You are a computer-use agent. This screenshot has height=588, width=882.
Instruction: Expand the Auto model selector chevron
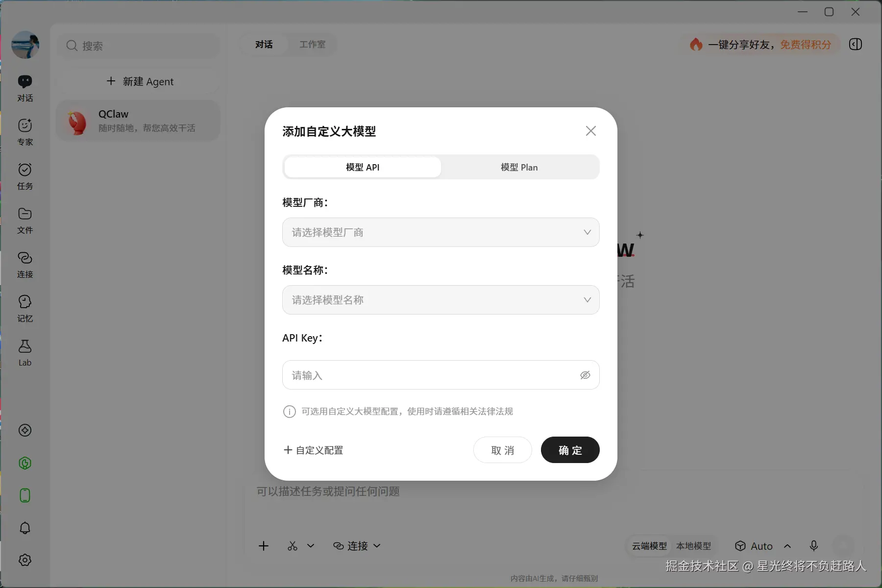tap(787, 546)
